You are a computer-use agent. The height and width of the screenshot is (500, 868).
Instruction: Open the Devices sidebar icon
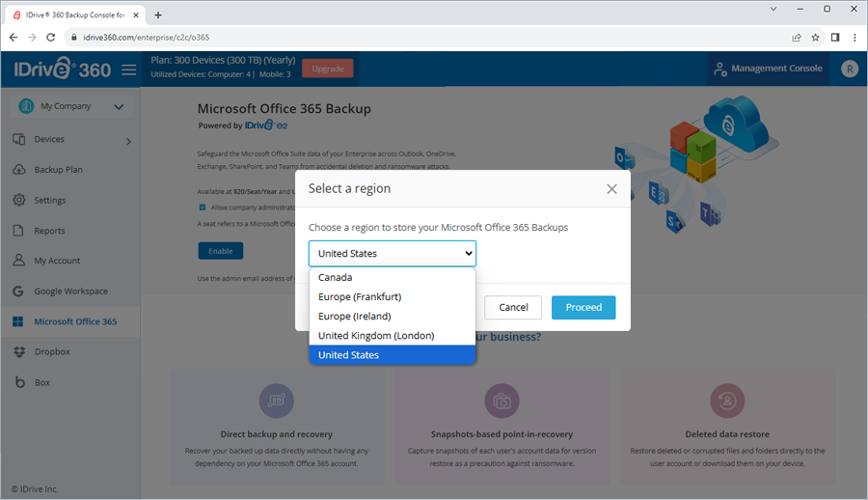18,140
